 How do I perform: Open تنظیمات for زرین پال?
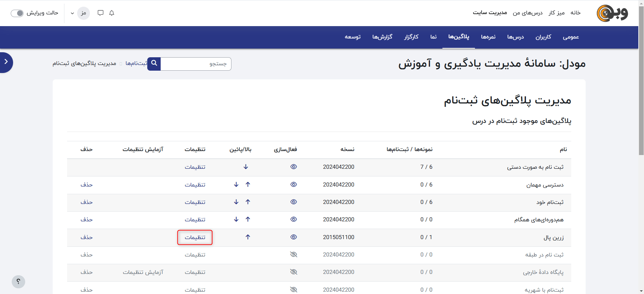[195, 237]
